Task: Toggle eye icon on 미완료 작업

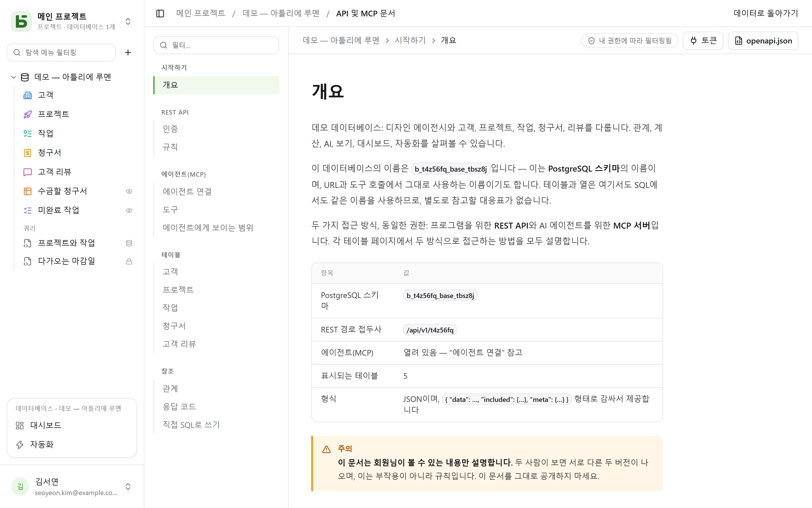Action: (129, 210)
